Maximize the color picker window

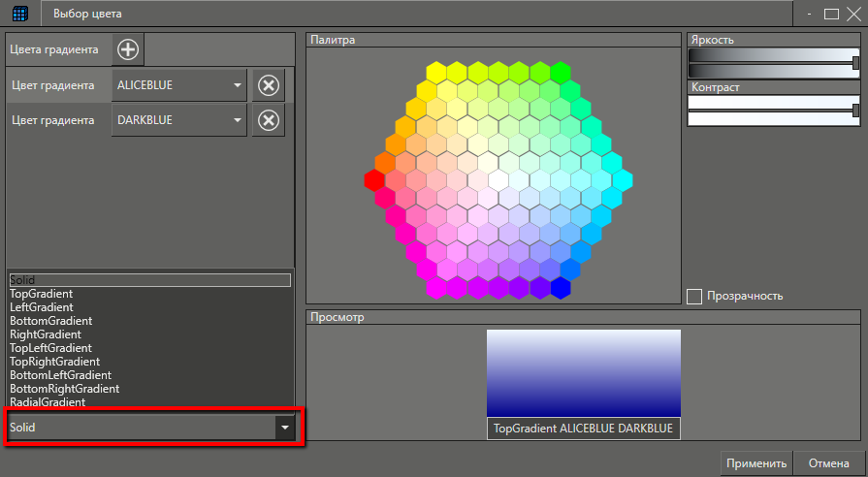(831, 15)
